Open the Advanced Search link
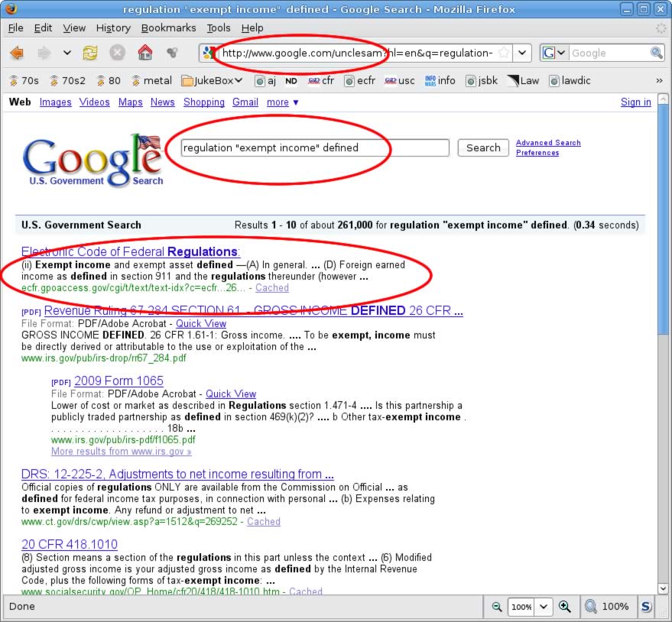 [548, 143]
